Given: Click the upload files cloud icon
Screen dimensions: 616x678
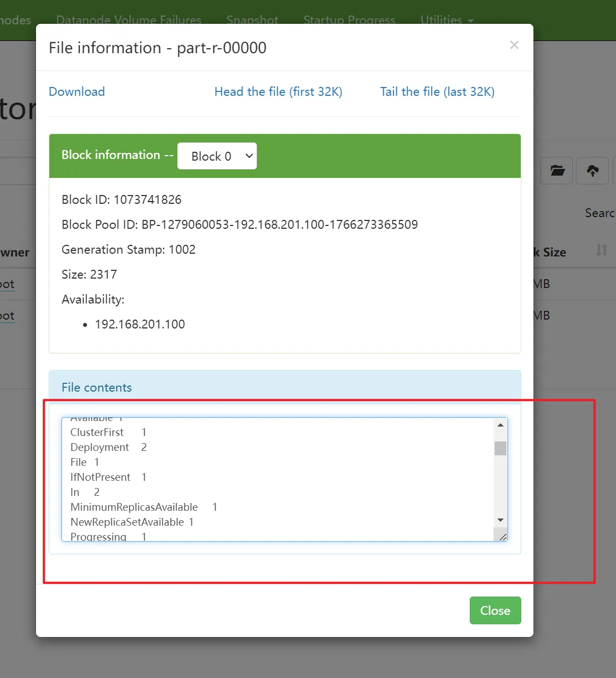Looking at the screenshot, I should tap(592, 171).
